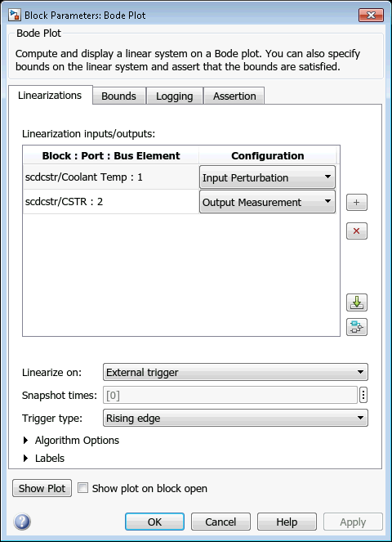The height and width of the screenshot is (542, 392).
Task: Switch to the Logging tab
Action: pos(175,96)
